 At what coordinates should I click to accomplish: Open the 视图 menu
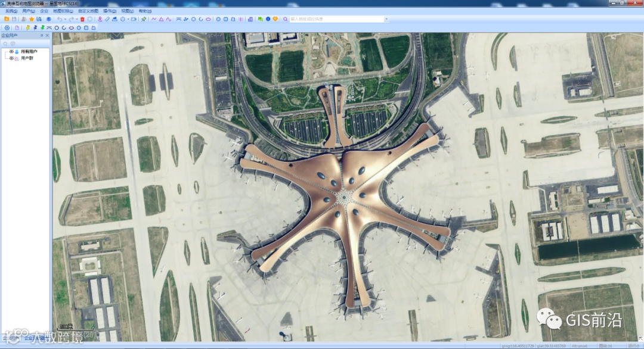tap(128, 11)
